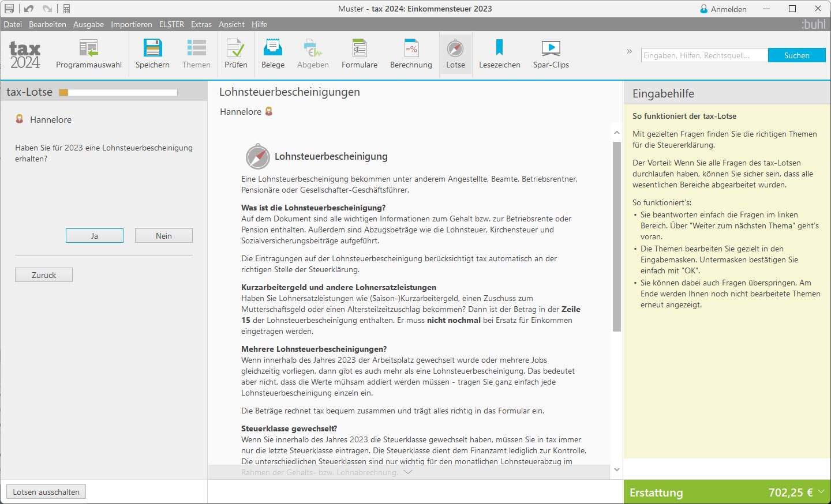Image resolution: width=831 pixels, height=504 pixels.
Task: Click the person icon beside Hannelore in tax-Lotse
Action: (x=20, y=119)
